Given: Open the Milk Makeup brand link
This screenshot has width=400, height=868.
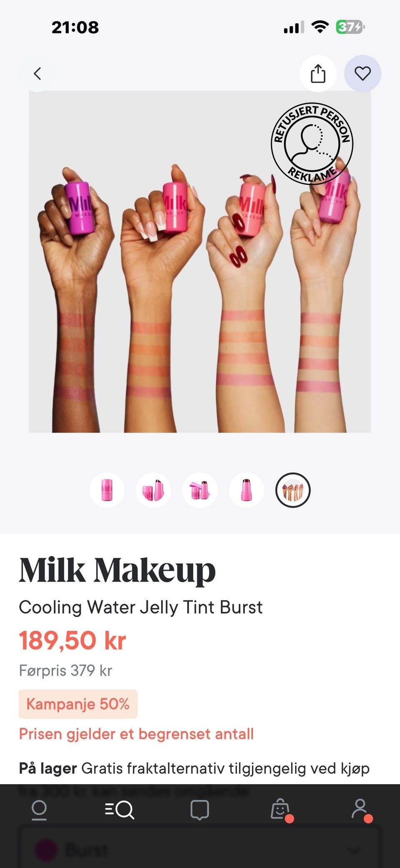Looking at the screenshot, I should tap(117, 570).
